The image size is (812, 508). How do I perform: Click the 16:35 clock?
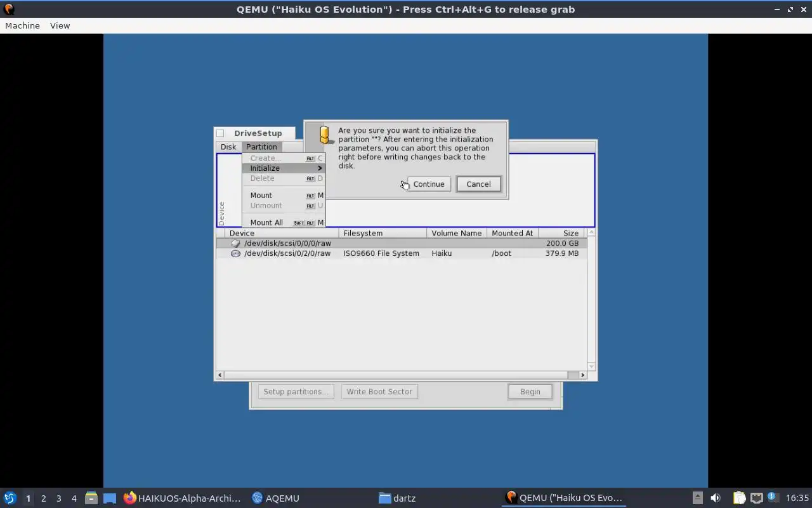[797, 498]
